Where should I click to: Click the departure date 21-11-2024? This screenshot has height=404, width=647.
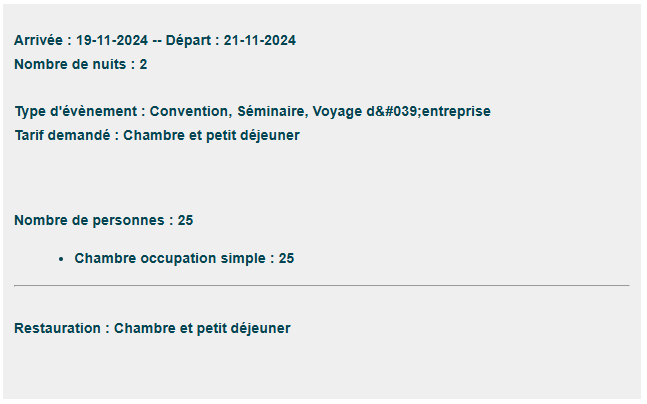pyautogui.click(x=260, y=40)
